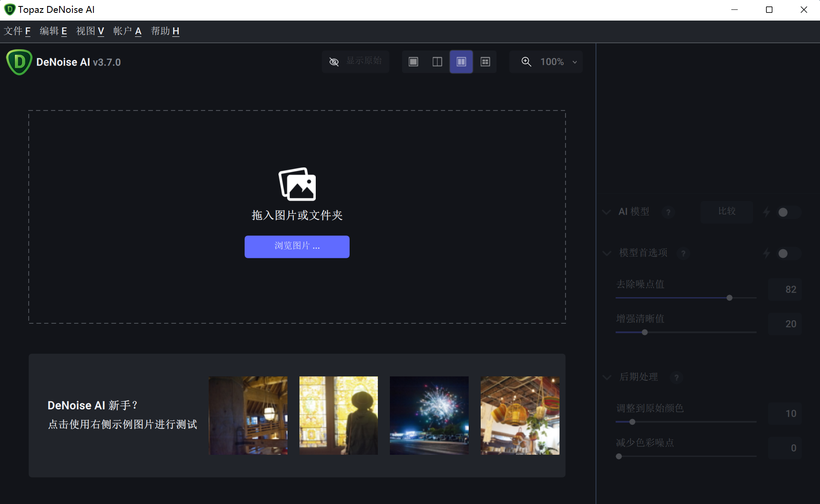Open the 文件 F menu
820x504 pixels.
tap(17, 31)
